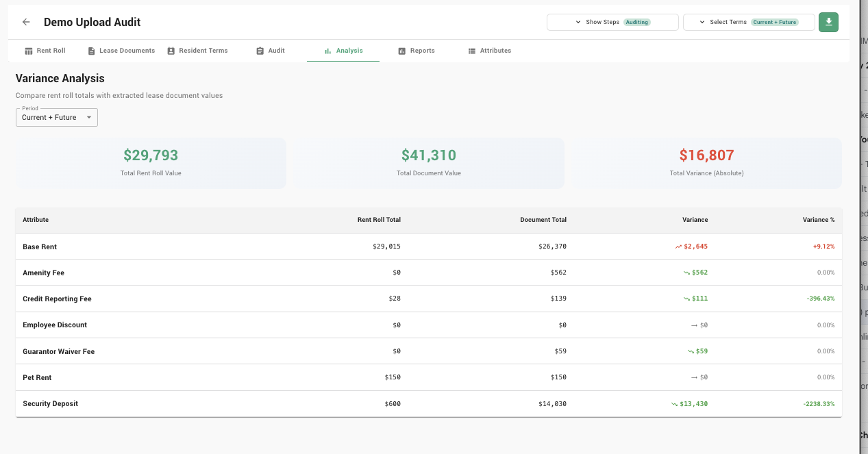
Task: Click the $14,030 Security Deposit document total
Action: click(x=552, y=404)
